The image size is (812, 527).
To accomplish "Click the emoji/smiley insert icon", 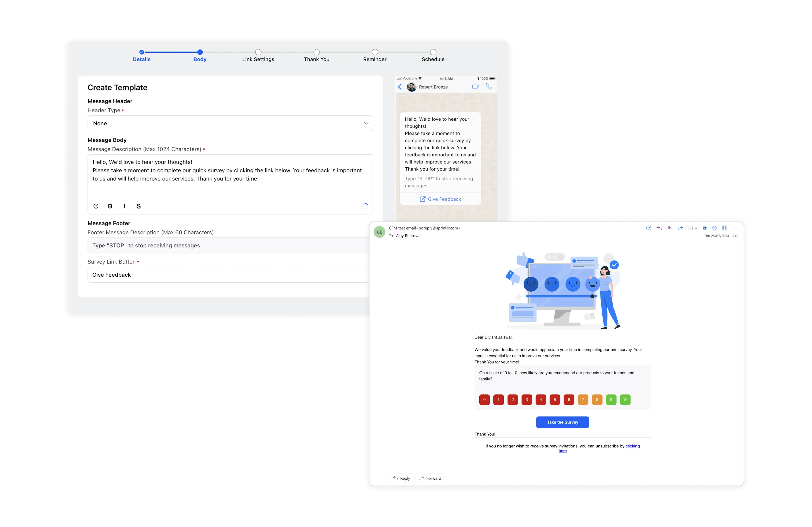I will click(x=96, y=206).
